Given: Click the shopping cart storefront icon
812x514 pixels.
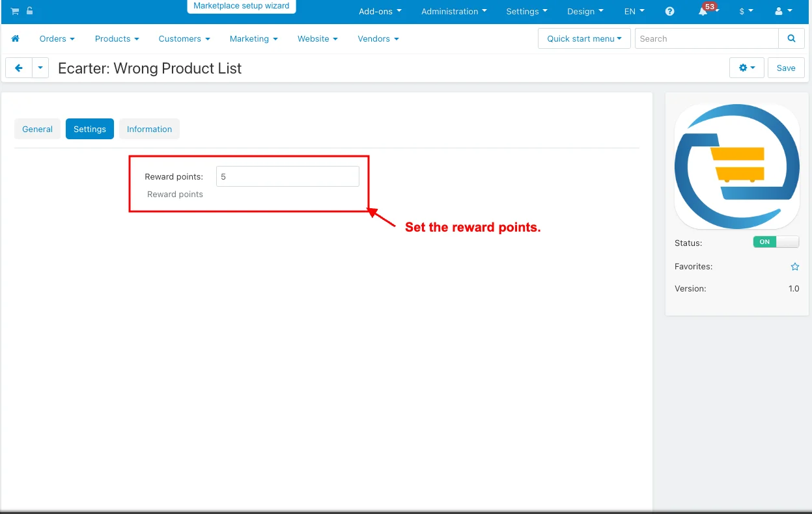Looking at the screenshot, I should click(14, 12).
